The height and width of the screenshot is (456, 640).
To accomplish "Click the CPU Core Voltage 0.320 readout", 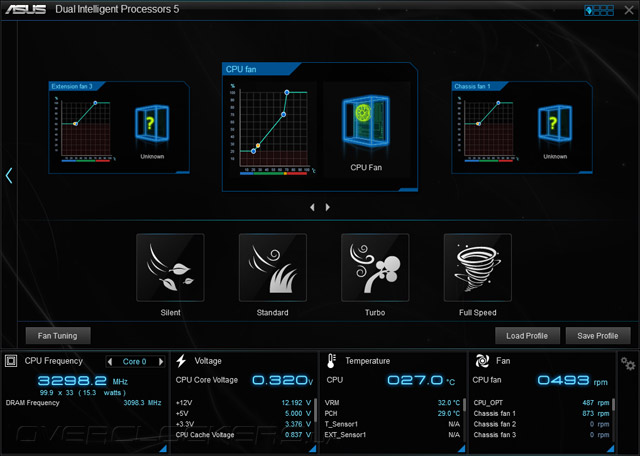I will point(282,380).
